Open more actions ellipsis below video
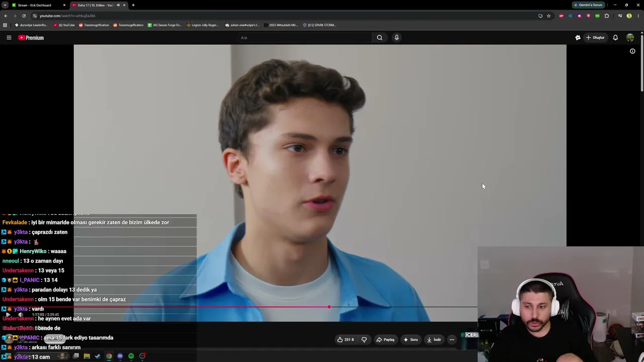This screenshot has height=362, width=644. point(452,340)
